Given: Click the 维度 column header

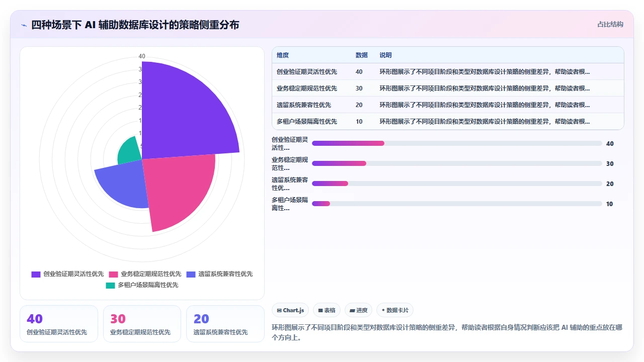Looking at the screenshot, I should point(283,55).
